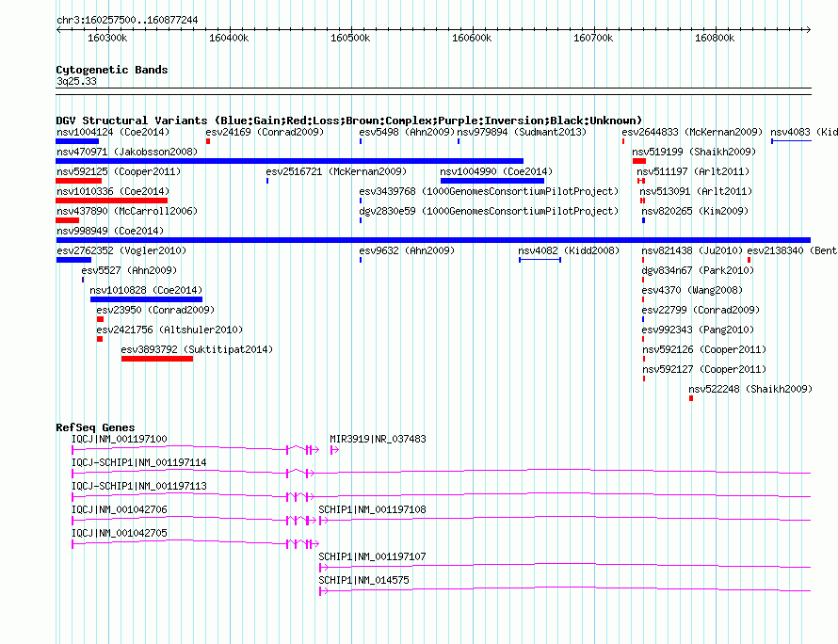
Task: Click esv992343 (Pang2010) variant label
Action: click(x=698, y=330)
